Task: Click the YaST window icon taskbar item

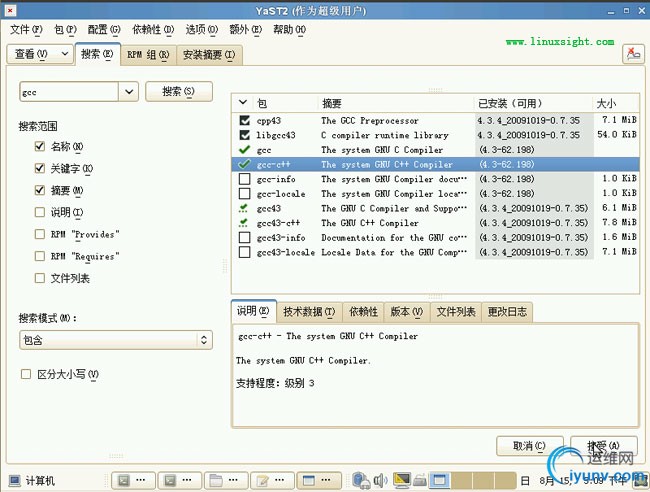Action: click(318, 480)
